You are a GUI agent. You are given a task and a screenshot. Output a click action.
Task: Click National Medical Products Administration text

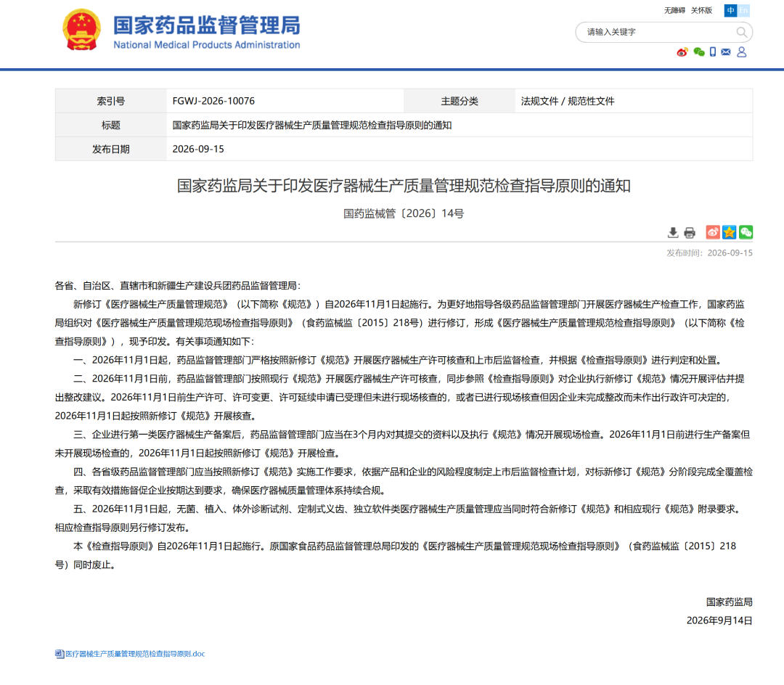tap(206, 45)
